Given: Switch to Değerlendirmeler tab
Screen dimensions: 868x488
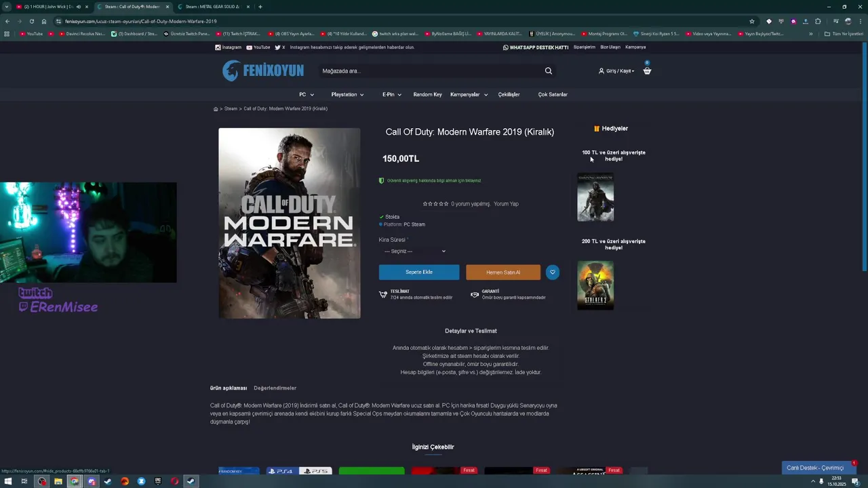Looking at the screenshot, I should [275, 388].
